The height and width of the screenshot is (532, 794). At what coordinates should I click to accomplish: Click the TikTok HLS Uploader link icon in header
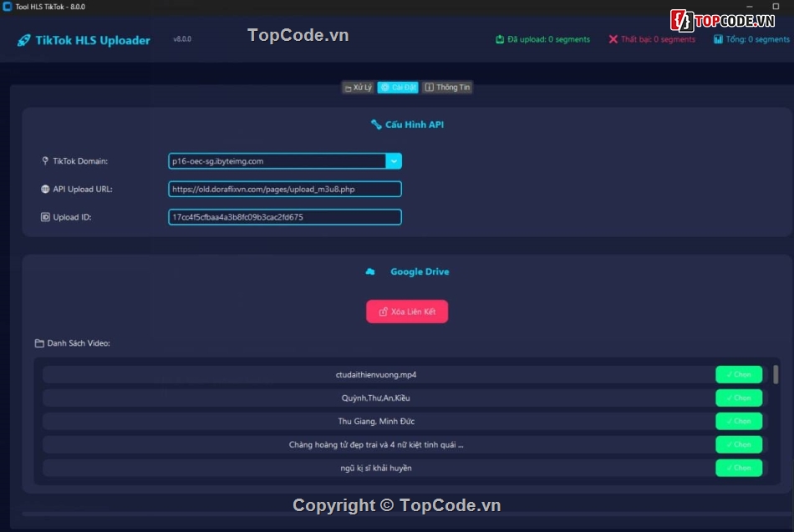tap(25, 40)
